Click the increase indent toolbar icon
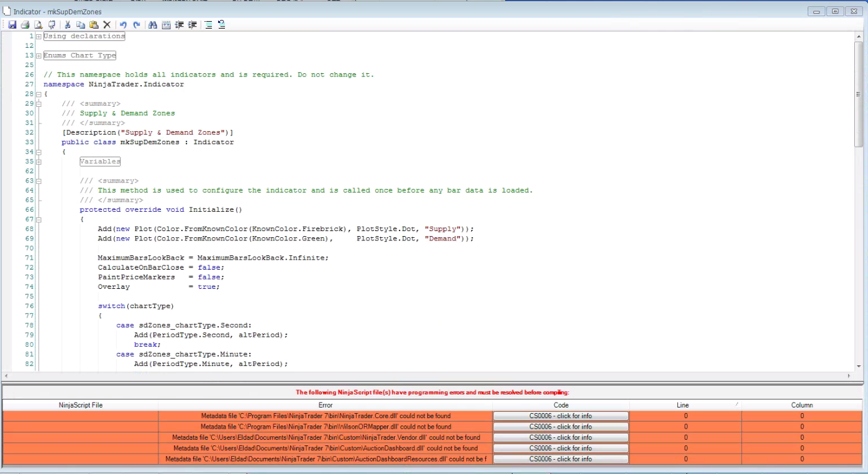The height and width of the screenshot is (474, 868). pyautogui.click(x=193, y=25)
